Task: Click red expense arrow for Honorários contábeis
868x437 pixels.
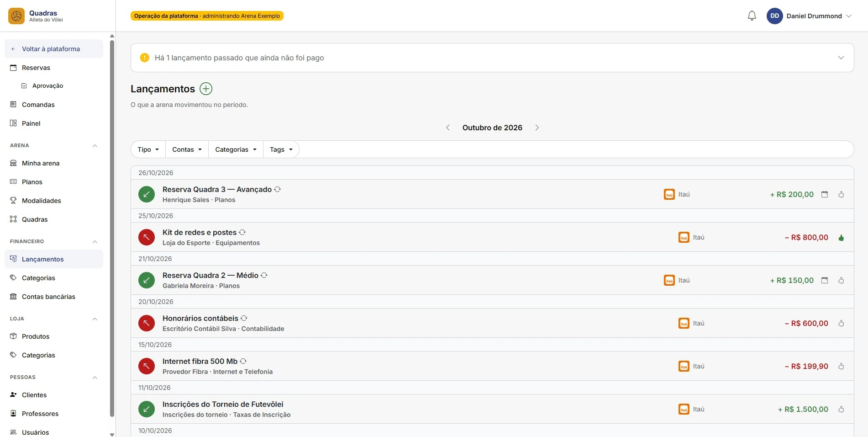Action: tap(147, 323)
